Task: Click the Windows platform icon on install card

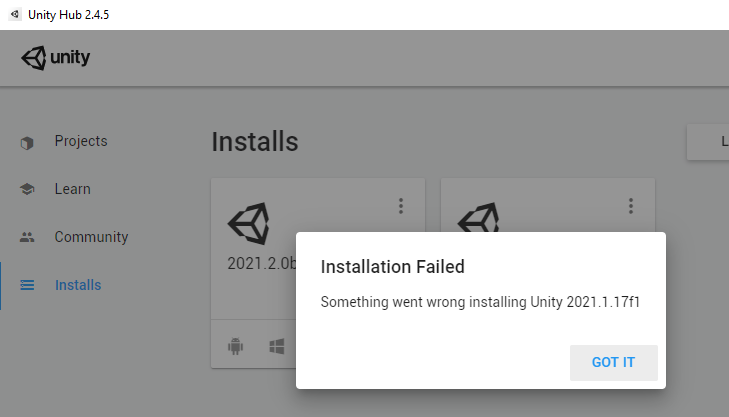Action: (277, 346)
